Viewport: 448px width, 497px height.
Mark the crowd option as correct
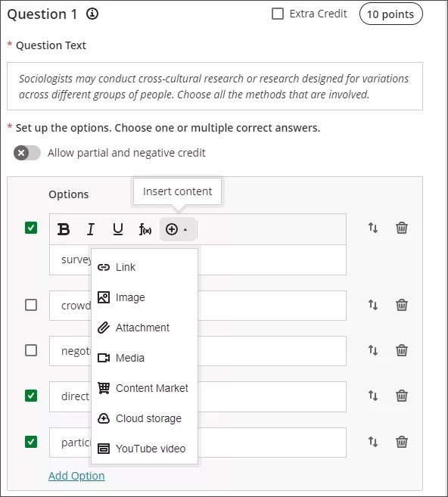coord(31,305)
